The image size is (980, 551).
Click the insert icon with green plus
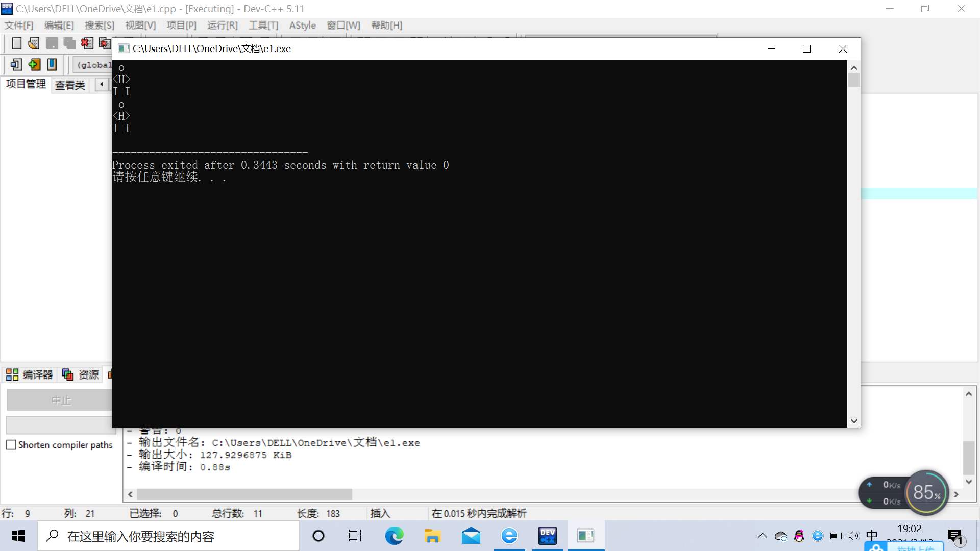pyautogui.click(x=34, y=65)
